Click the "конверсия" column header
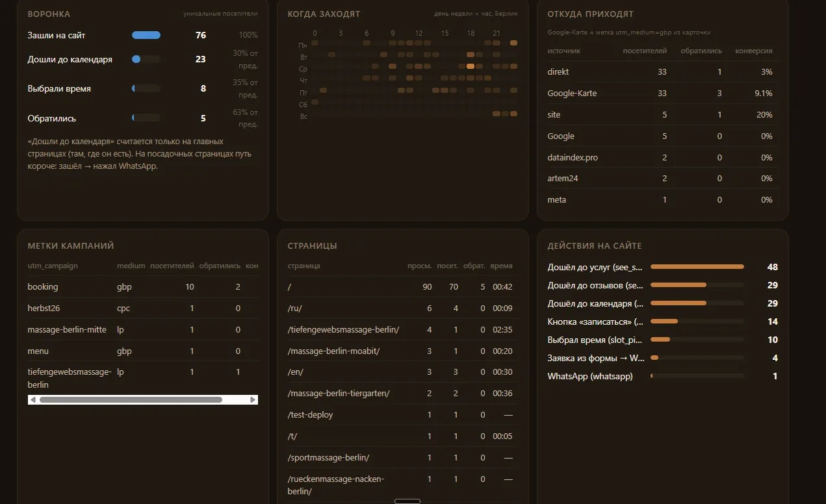Screen dimensions: 826x504 click(754, 51)
